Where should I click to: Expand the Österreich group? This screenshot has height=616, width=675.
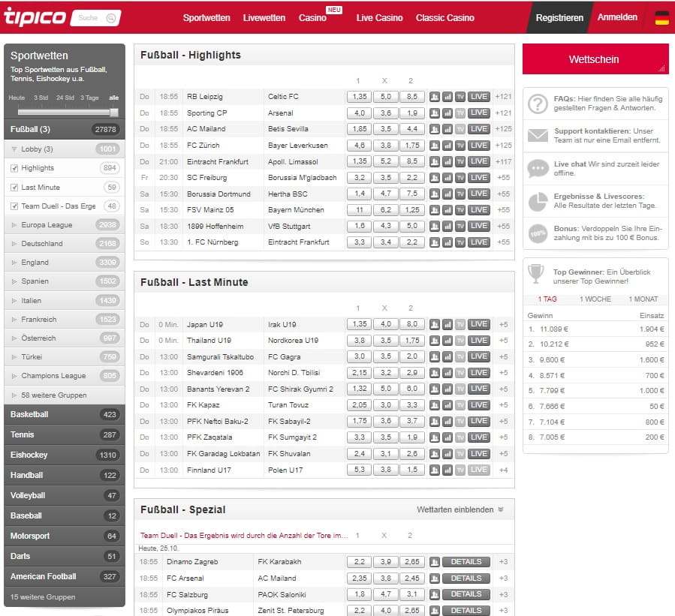tap(14, 338)
